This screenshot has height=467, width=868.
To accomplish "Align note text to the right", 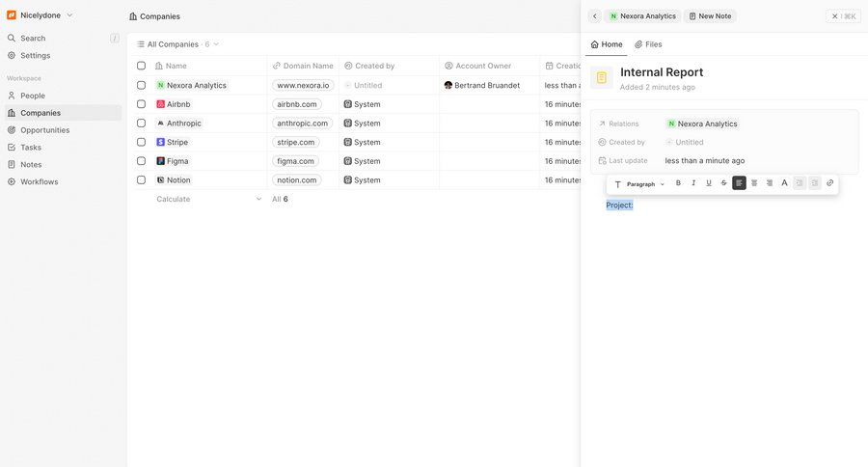I will [x=770, y=182].
